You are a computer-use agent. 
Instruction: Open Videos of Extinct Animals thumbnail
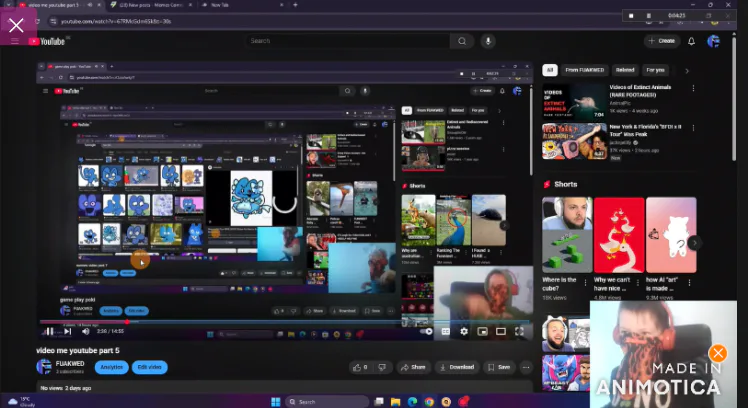click(574, 102)
